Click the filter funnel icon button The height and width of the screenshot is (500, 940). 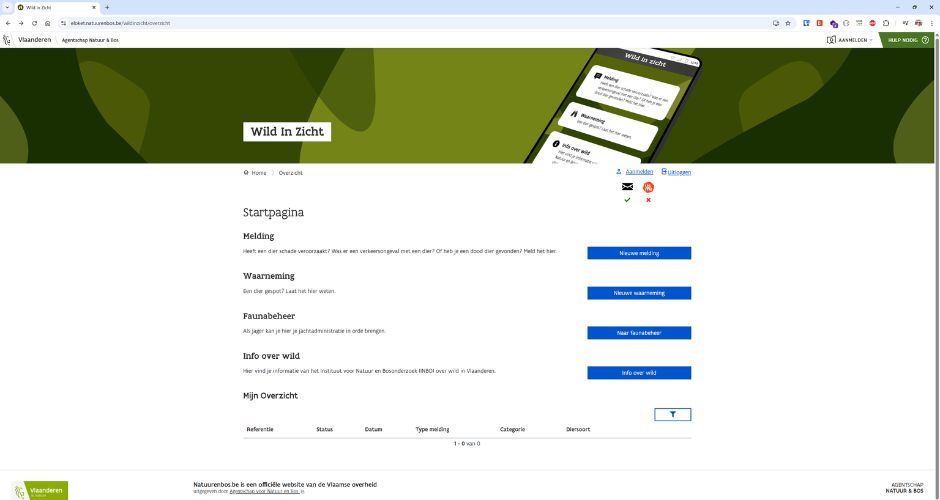pos(672,414)
